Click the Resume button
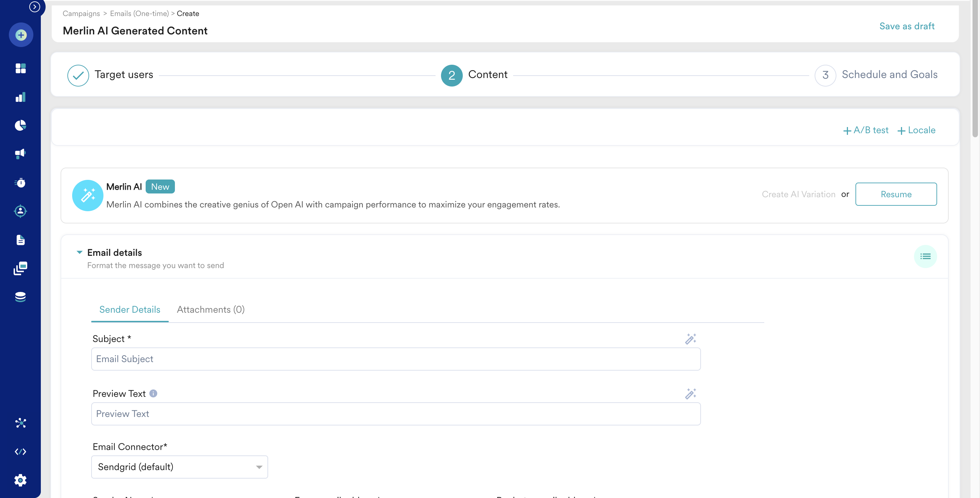 (896, 194)
